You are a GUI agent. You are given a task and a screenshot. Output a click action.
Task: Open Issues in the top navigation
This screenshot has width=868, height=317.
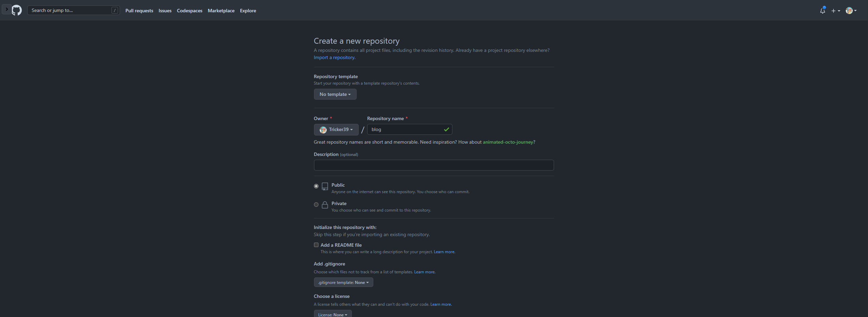(165, 11)
